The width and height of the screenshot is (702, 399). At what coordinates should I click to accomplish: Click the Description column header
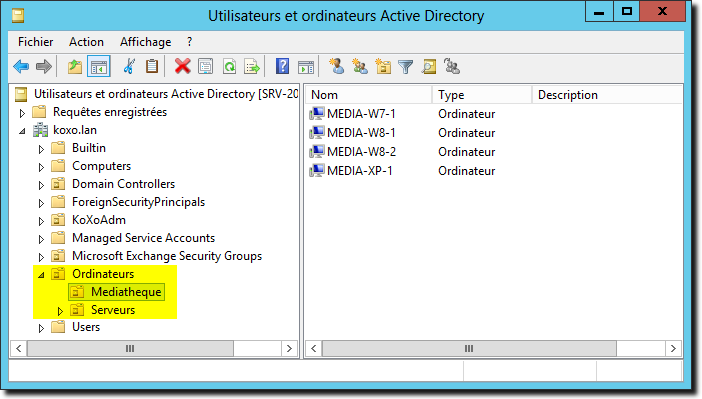[x=607, y=95]
